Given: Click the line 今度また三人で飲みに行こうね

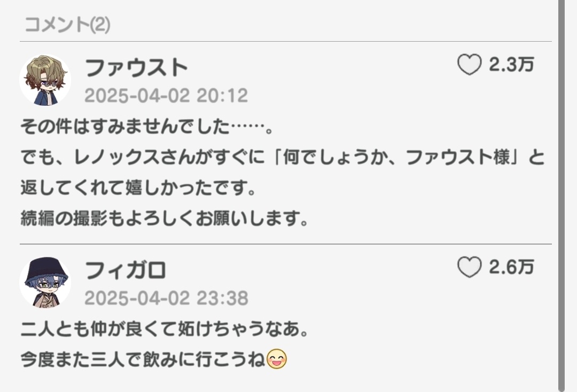Looking at the screenshot, I should coord(143,359).
